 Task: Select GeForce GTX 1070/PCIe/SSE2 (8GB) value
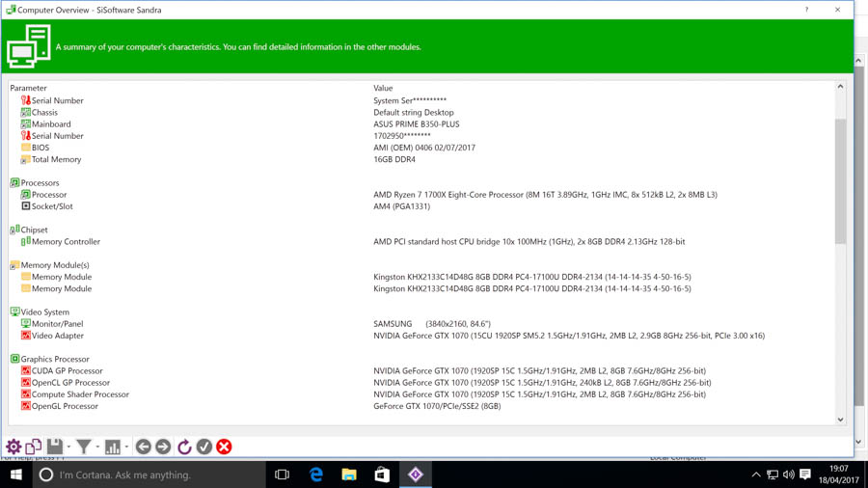coord(437,406)
